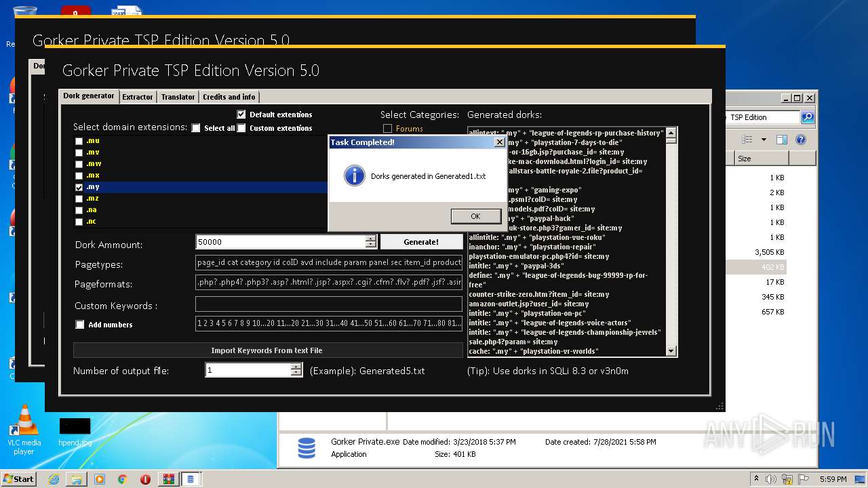
Task: Click the Custom Keywords input field
Action: click(x=329, y=304)
